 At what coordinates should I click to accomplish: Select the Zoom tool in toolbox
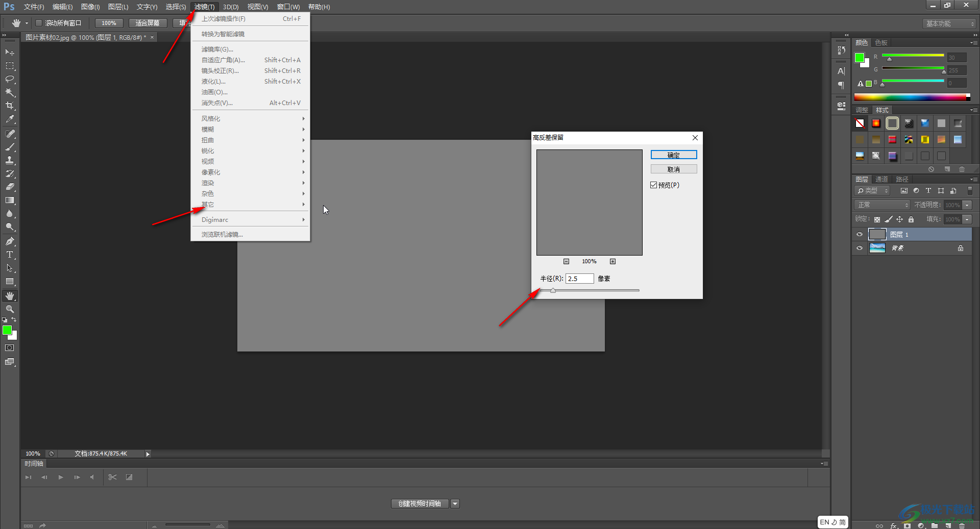10,309
